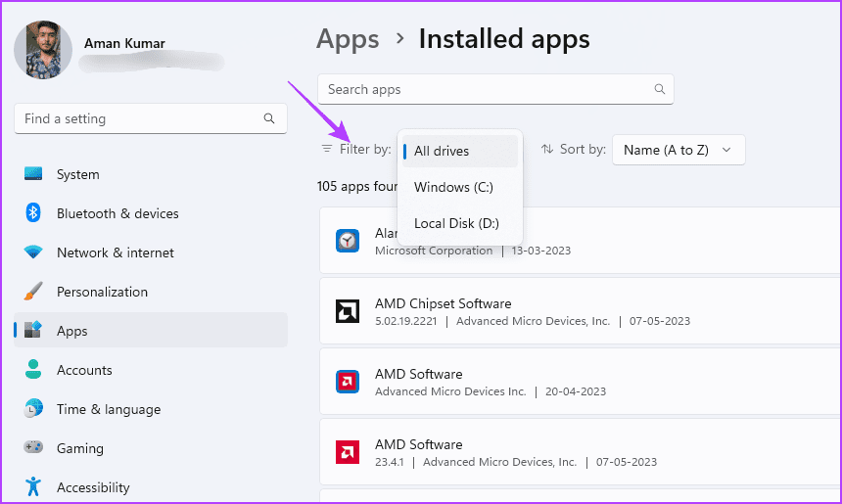
Task: Click the Accessibility figure icon
Action: tap(33, 486)
